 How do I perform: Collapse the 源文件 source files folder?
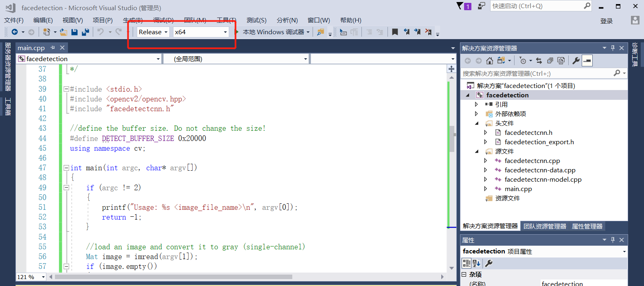click(x=477, y=151)
